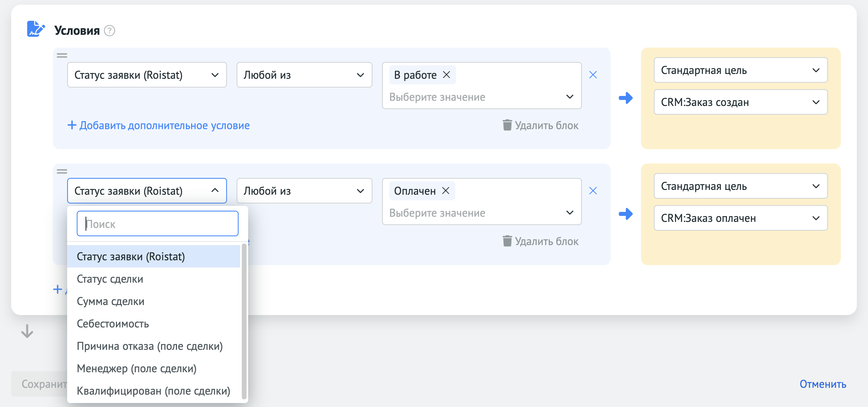Click 'Добавить дополнительное условие' link
The image size is (868, 407).
(159, 125)
